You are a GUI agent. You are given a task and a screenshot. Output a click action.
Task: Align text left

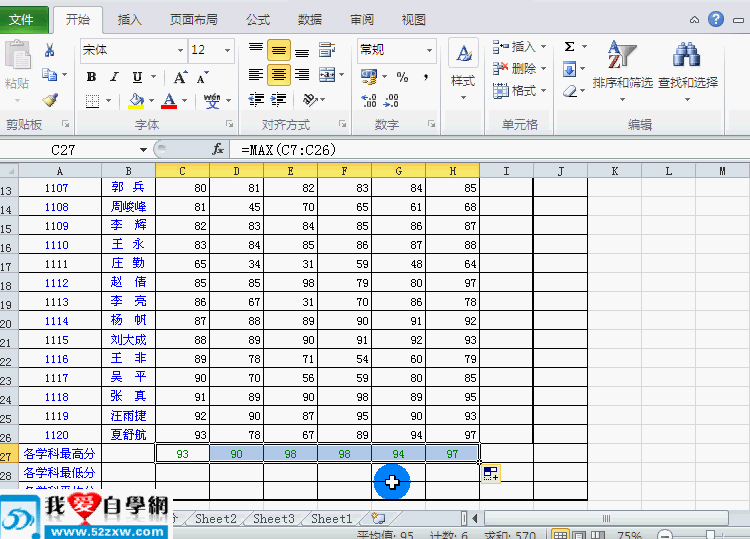(255, 75)
